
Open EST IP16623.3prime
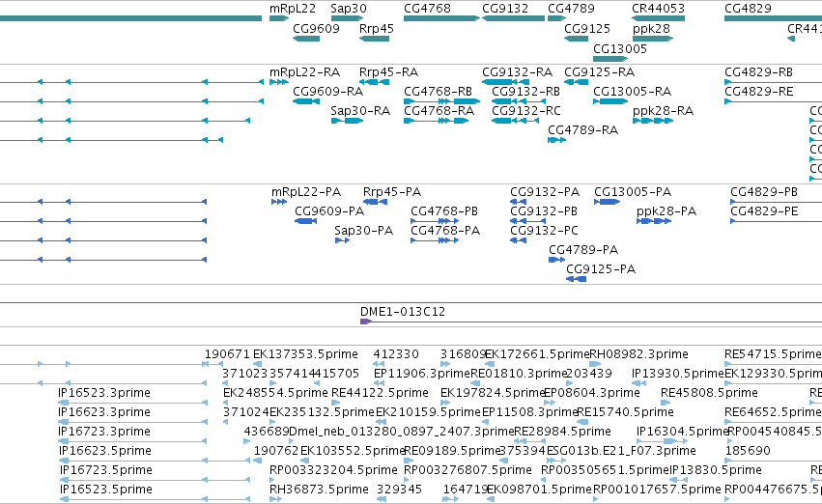104,413
